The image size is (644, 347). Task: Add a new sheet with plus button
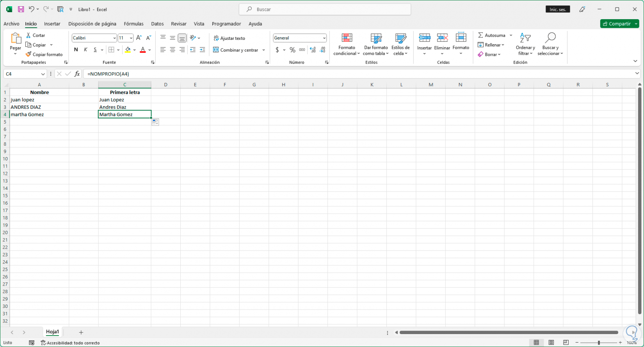coord(81,333)
